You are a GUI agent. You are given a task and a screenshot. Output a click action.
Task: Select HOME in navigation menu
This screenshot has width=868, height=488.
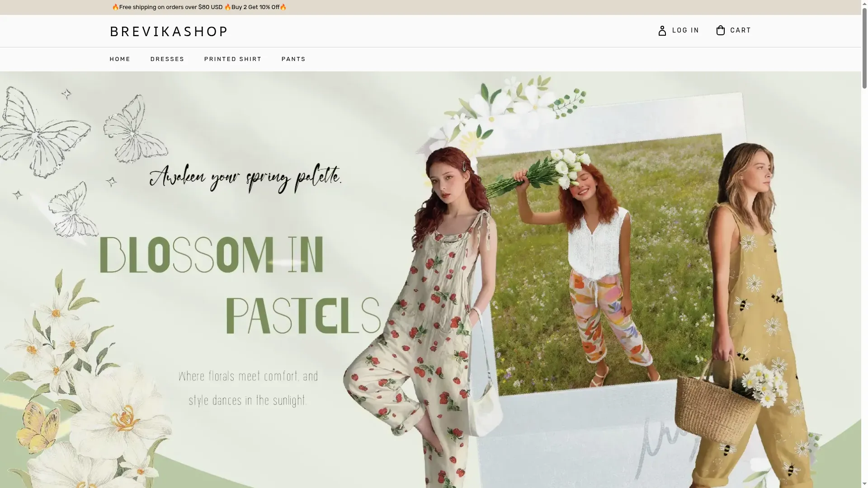pyautogui.click(x=120, y=59)
